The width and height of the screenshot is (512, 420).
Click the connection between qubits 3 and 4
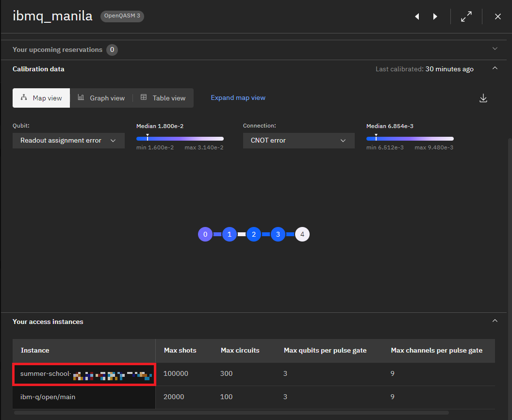pyautogui.click(x=290, y=234)
